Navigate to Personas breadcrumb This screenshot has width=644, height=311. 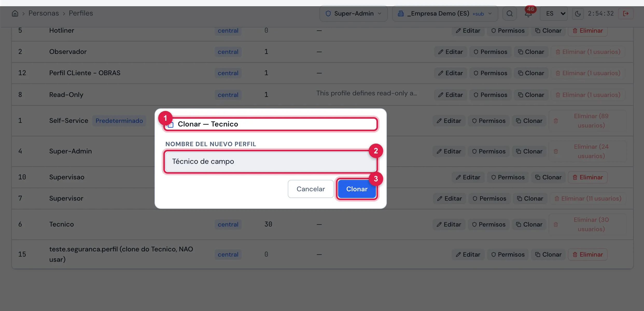44,13
